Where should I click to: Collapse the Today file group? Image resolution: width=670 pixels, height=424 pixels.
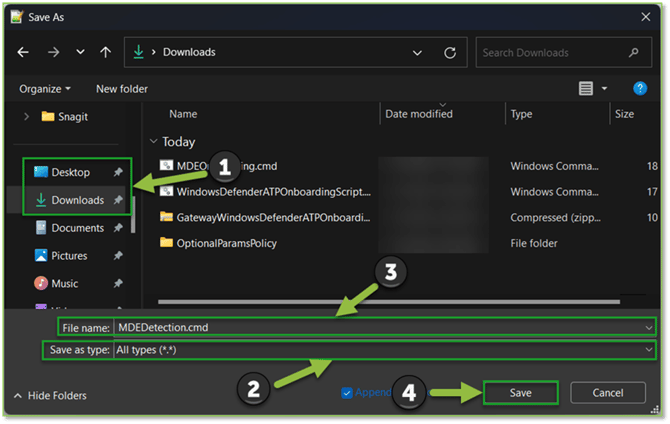coord(153,142)
